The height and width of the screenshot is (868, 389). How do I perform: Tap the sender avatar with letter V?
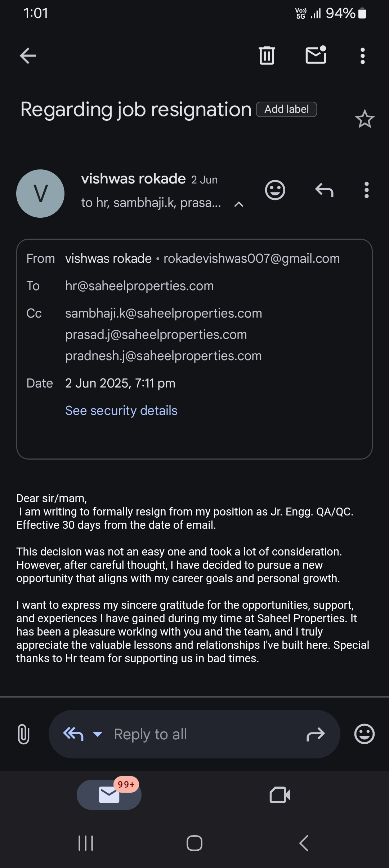[40, 194]
